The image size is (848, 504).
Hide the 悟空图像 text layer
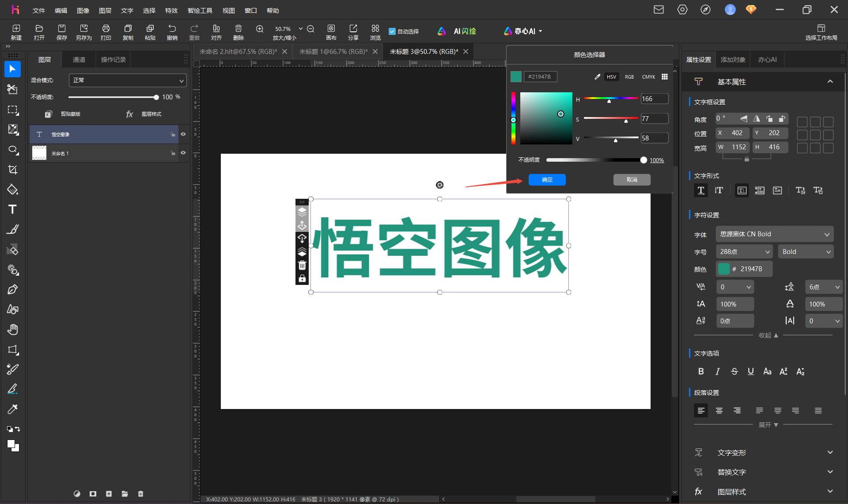click(x=183, y=134)
